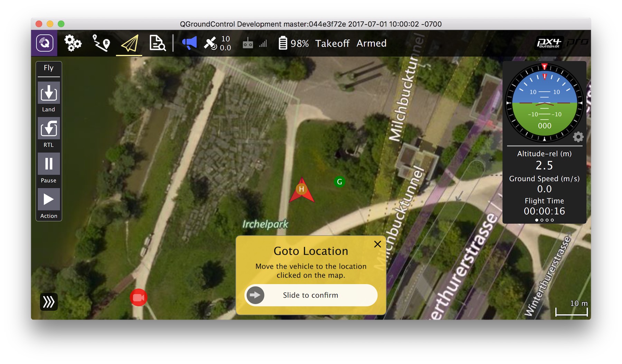Click the green G goto marker on map

click(x=339, y=182)
